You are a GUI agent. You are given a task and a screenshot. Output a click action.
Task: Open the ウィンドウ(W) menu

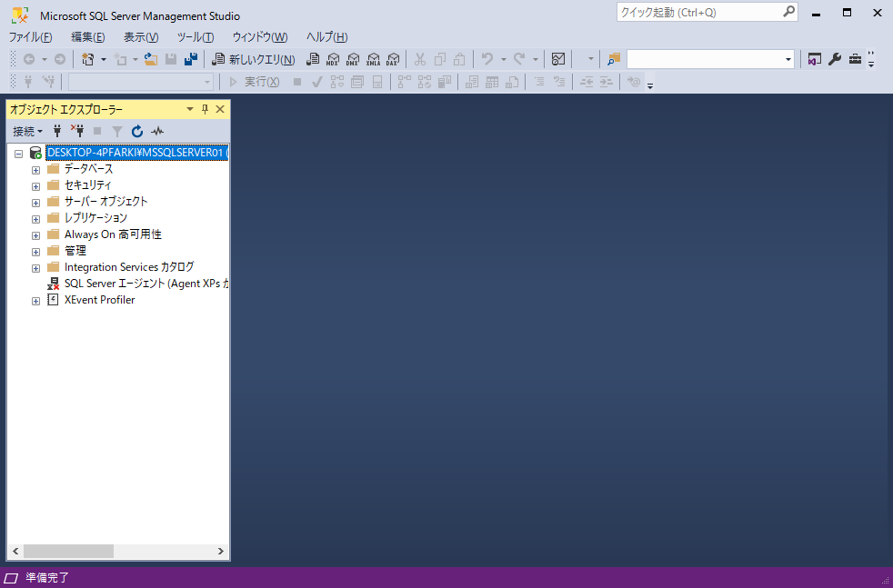[260, 37]
